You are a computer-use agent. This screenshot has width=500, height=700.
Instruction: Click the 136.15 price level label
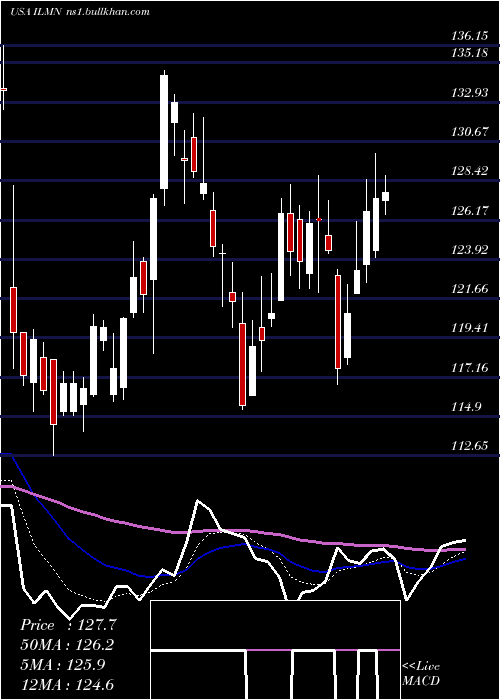[470, 35]
